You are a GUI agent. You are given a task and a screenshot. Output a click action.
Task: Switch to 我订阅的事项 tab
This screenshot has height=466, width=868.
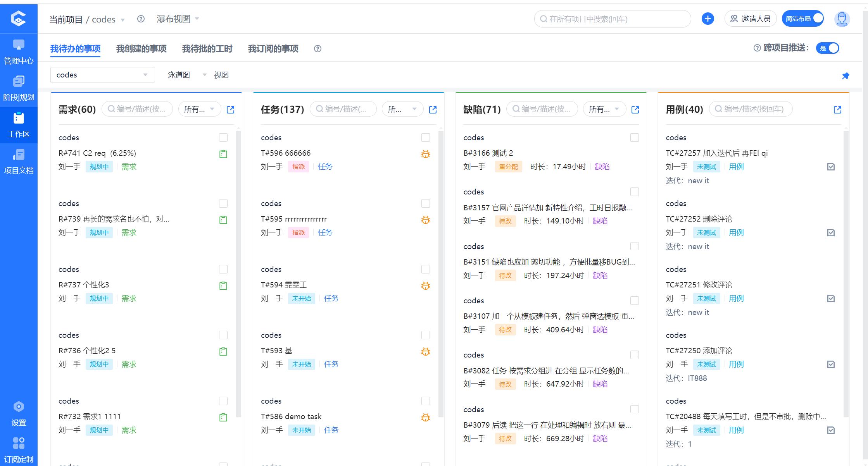273,48
